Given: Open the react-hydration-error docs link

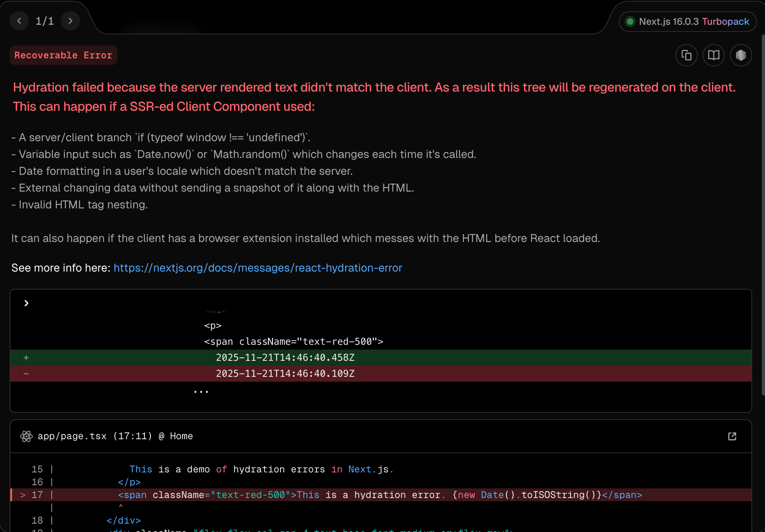Looking at the screenshot, I should [x=258, y=268].
